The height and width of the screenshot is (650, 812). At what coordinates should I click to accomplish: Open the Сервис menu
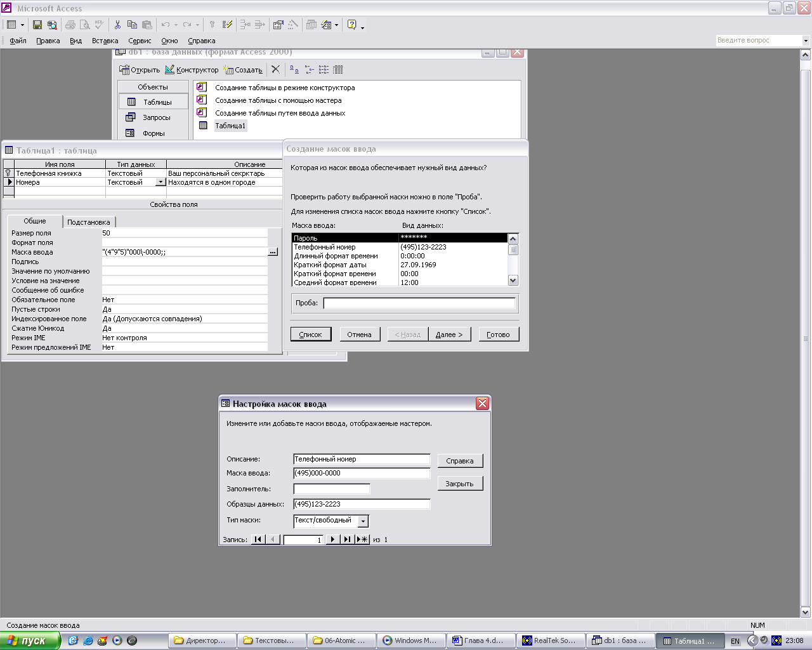[x=140, y=41]
